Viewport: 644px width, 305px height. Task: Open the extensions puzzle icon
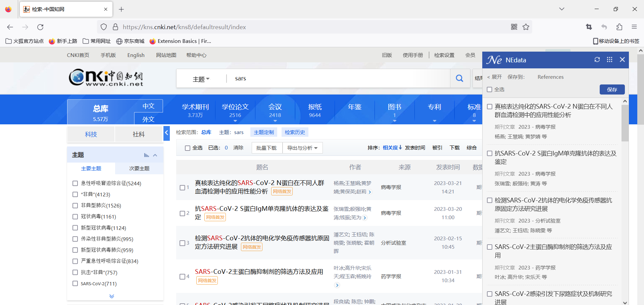pyautogui.click(x=619, y=27)
